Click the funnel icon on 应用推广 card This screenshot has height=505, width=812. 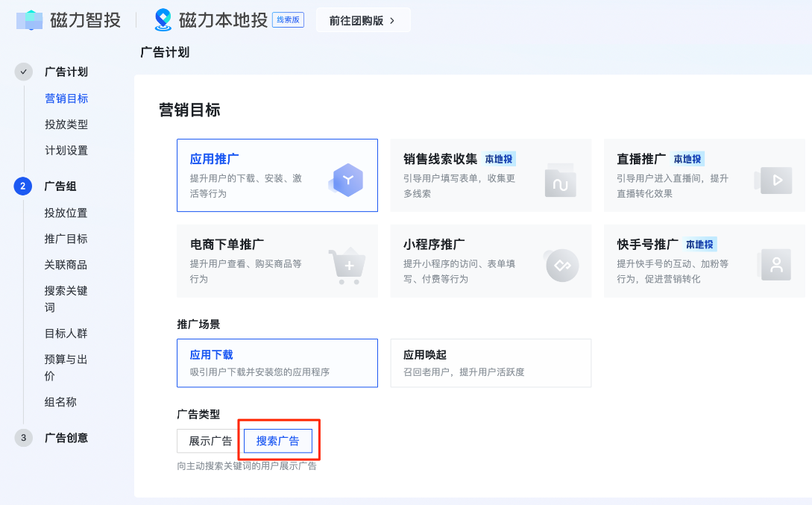point(347,178)
